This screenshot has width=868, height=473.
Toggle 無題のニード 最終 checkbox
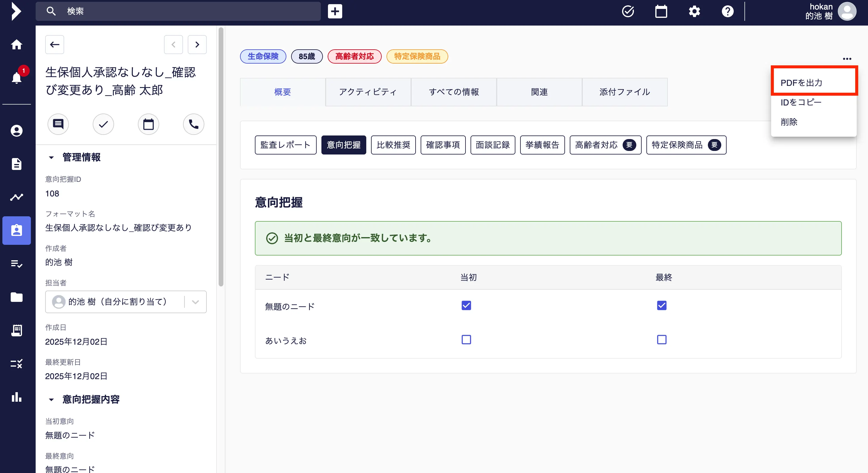(662, 305)
